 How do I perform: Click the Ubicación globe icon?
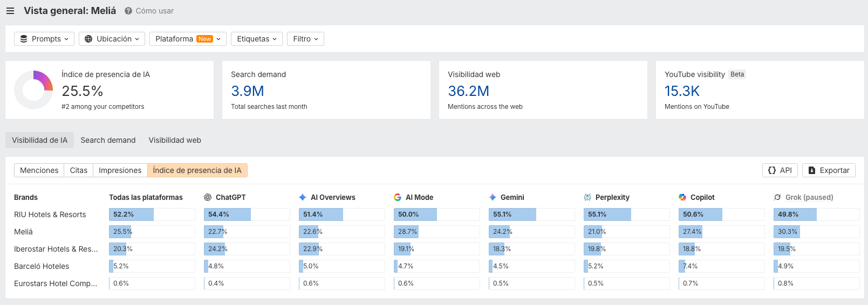click(88, 39)
